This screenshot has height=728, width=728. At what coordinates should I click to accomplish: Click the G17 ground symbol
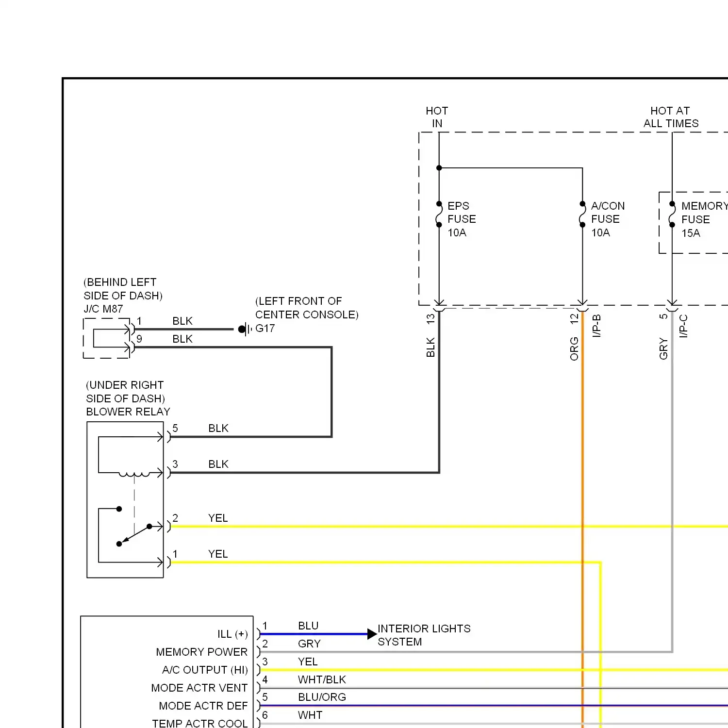(x=246, y=329)
